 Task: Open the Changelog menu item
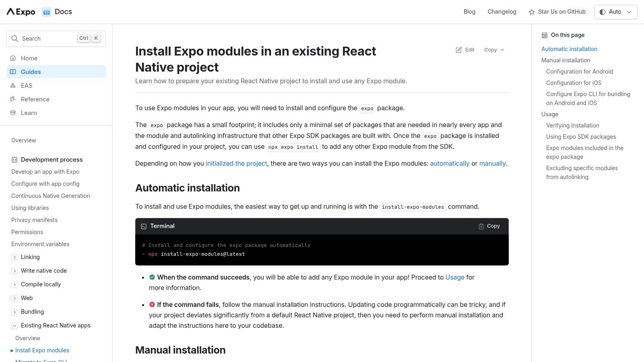[x=502, y=12]
